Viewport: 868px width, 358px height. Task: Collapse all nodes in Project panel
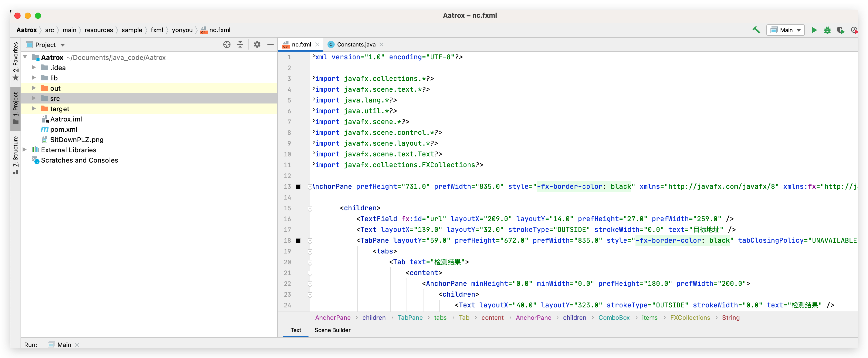coord(240,44)
